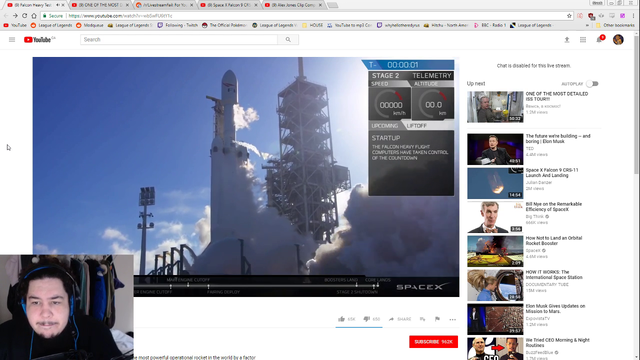Open Falcon 9 CRS-11 Launch thumbnail
The image size is (640, 360).
(495, 183)
